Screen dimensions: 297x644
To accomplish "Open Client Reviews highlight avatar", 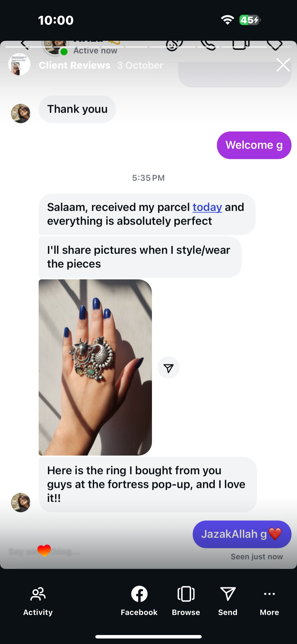I will pyautogui.click(x=19, y=64).
